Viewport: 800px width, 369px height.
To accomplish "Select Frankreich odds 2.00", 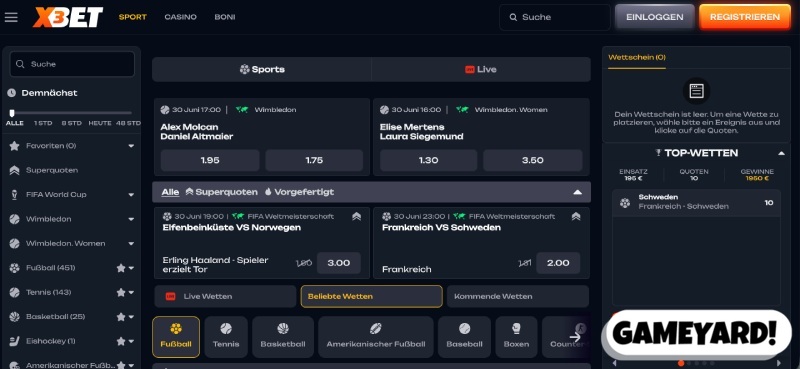I will pos(558,263).
